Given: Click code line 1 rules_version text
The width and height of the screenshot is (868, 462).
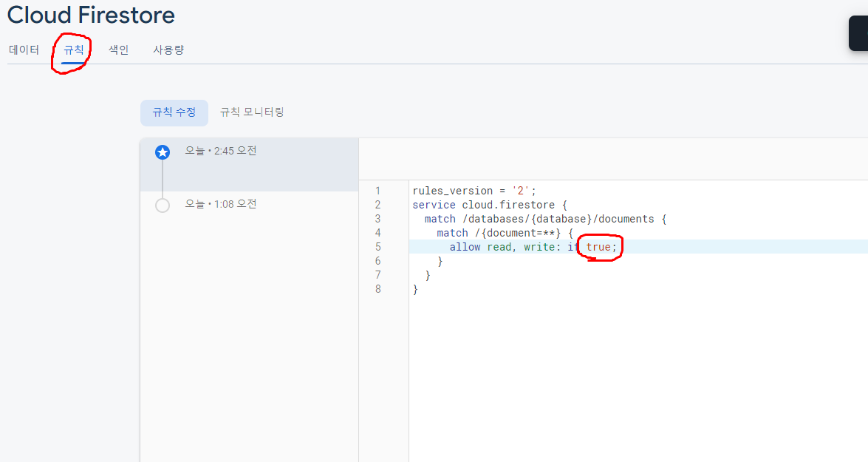Looking at the screenshot, I should [474, 191].
